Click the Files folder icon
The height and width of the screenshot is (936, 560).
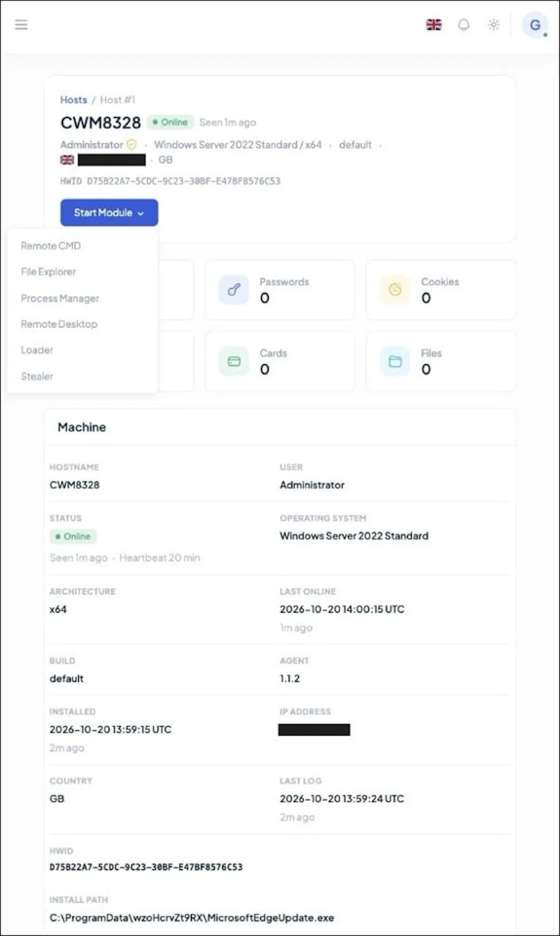395,361
